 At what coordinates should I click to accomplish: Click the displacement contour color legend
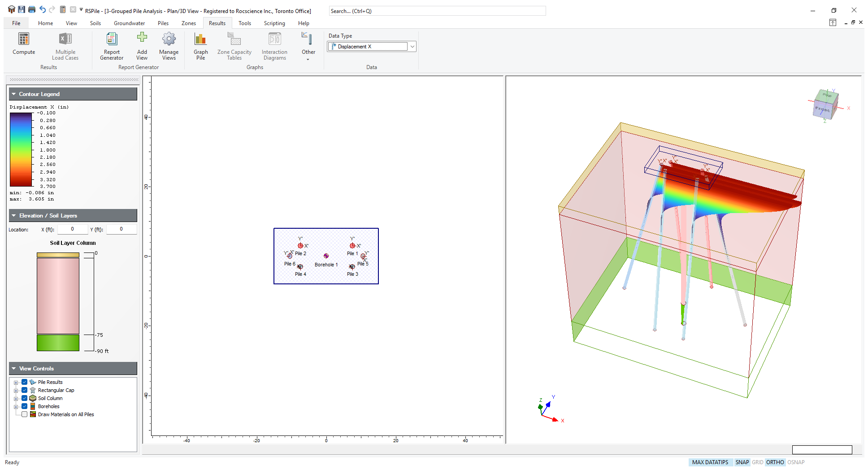(x=20, y=150)
